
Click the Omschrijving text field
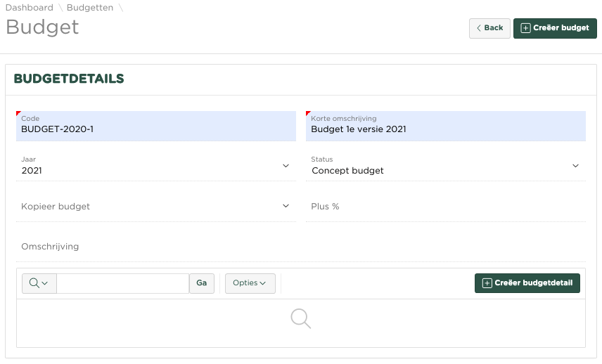coord(300,247)
